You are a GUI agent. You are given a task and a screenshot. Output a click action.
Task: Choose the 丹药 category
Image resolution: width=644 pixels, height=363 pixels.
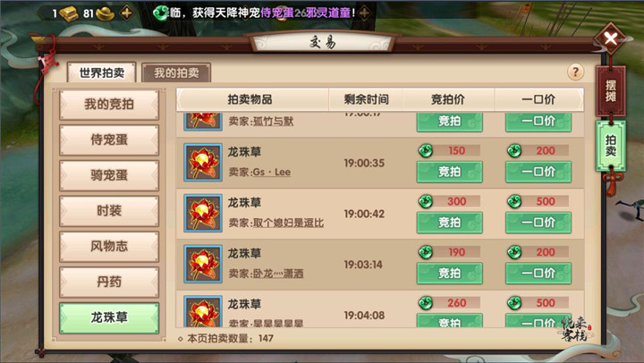pyautogui.click(x=109, y=282)
